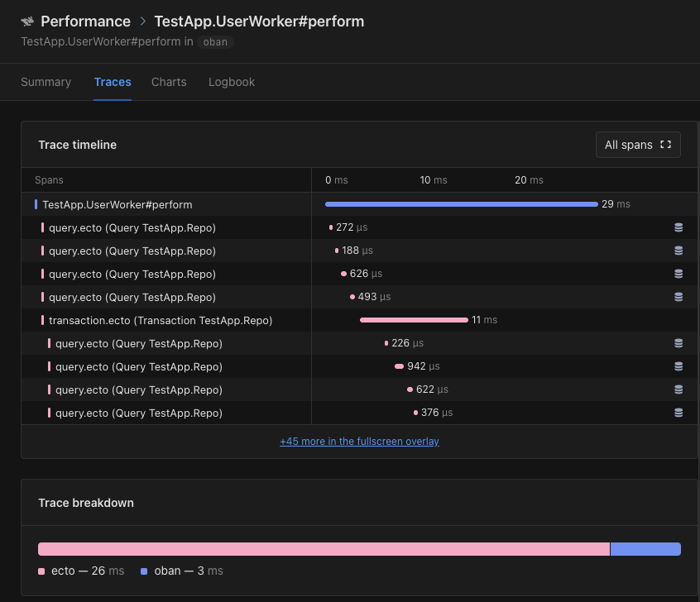Navigate back to Performance in the breadcrumb
700x602 pixels.
86,21
